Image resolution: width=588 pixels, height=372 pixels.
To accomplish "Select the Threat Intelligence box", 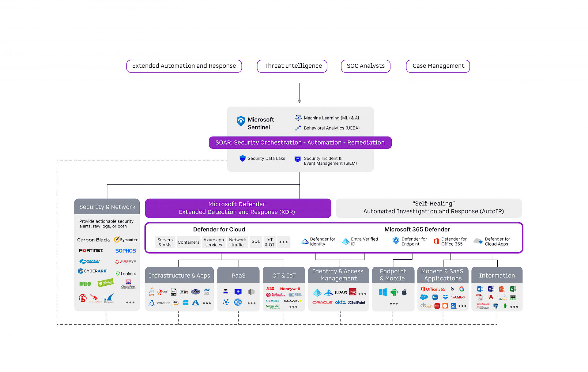I will (x=292, y=66).
